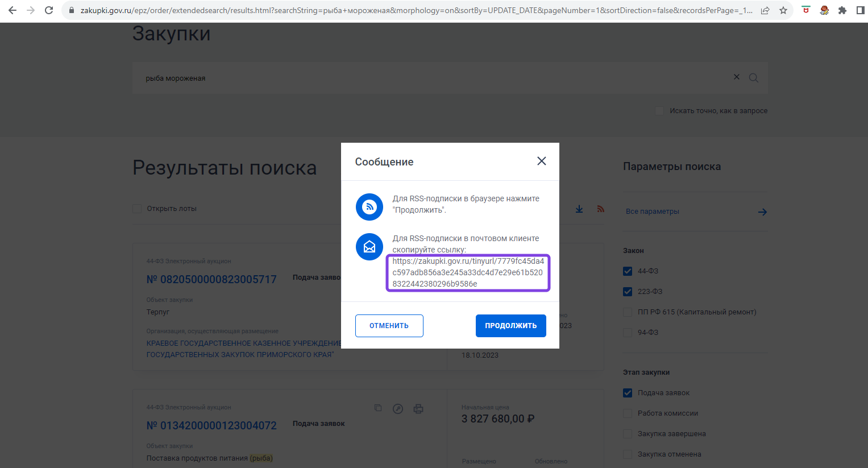Copy icon on purchase 0134200000123004072

coord(378,408)
